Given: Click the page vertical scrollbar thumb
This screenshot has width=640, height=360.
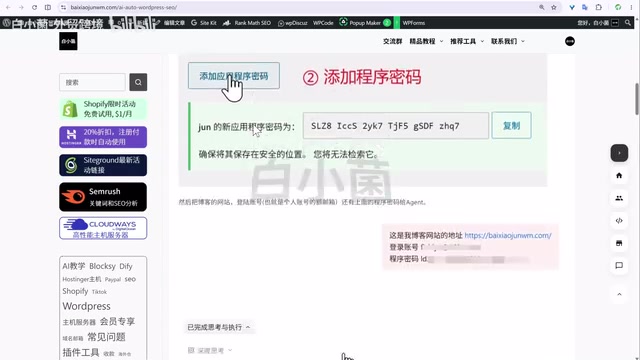Looking at the screenshot, I should pos(637,99).
